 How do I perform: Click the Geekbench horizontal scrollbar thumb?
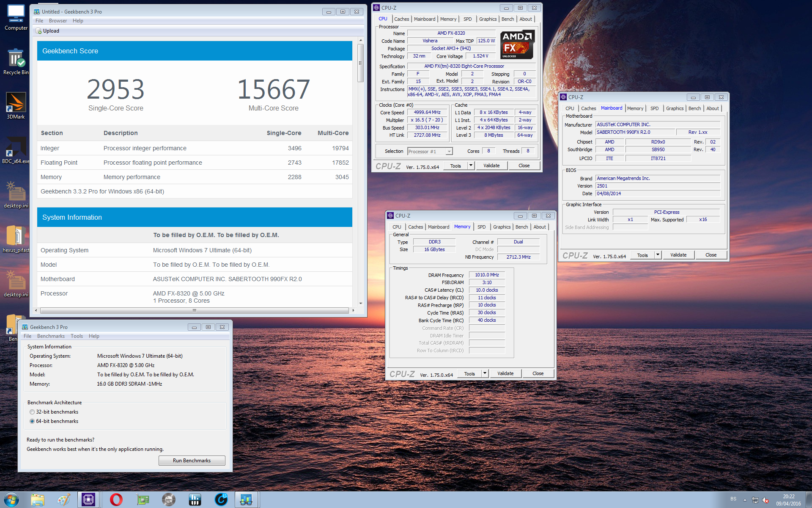click(194, 310)
